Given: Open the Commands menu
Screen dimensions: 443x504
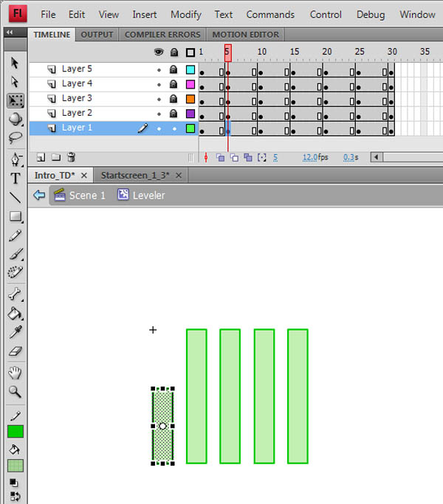Looking at the screenshot, I should [270, 15].
